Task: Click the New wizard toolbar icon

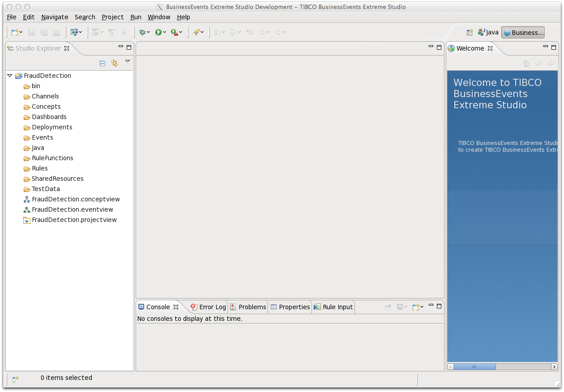Action: pyautogui.click(x=15, y=32)
